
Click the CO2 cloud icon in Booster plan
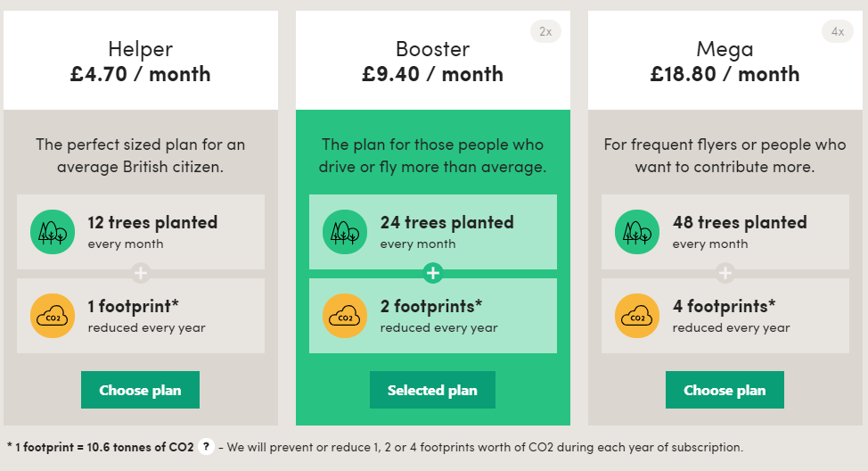tap(345, 316)
